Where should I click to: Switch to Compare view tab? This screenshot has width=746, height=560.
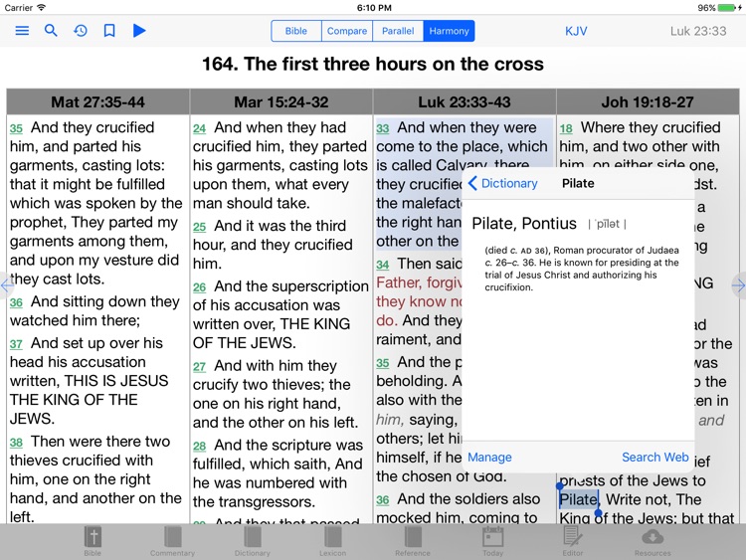(347, 31)
